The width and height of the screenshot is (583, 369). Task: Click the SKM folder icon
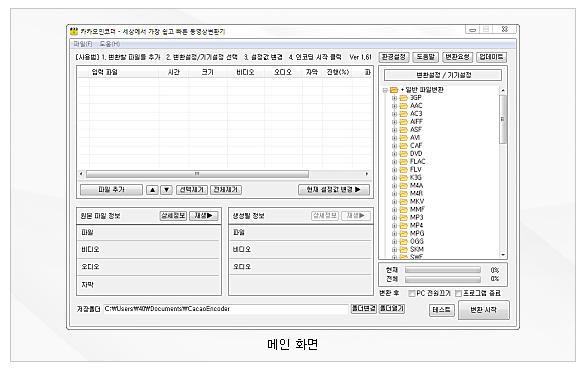(404, 250)
